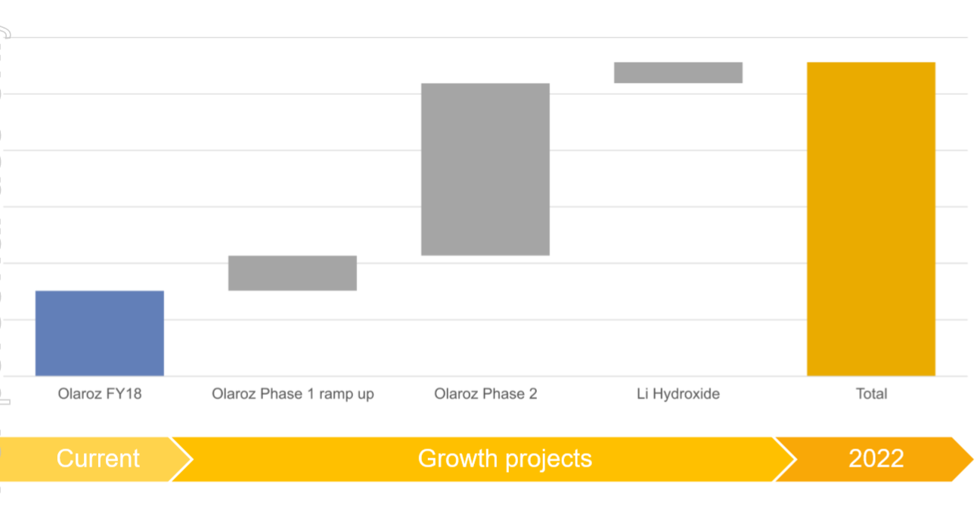Image resolution: width=980 pixels, height=512 pixels.
Task: Select the large gray Olaroz Phase 2 bar
Action: [x=485, y=169]
